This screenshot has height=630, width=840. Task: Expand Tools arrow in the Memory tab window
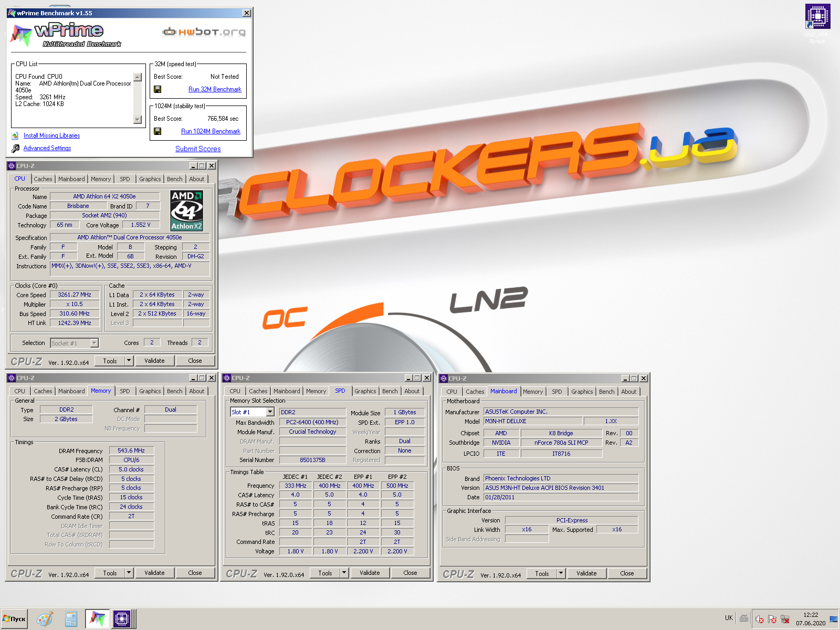click(x=129, y=573)
